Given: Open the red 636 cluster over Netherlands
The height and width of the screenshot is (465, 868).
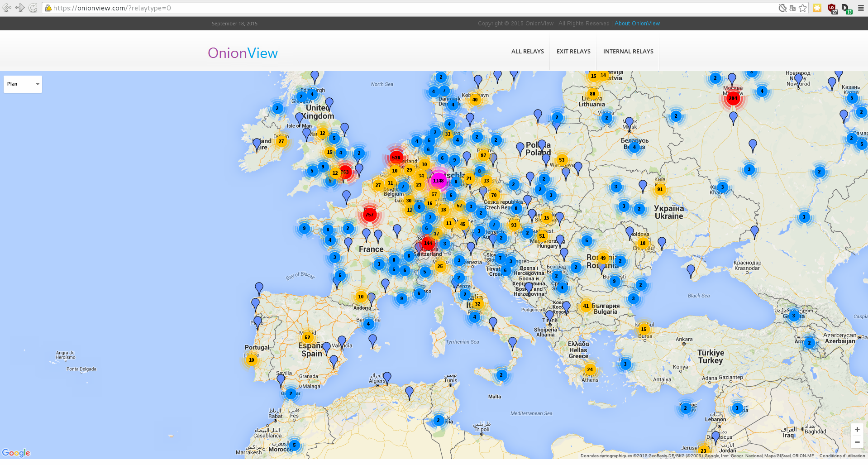Looking at the screenshot, I should point(396,158).
